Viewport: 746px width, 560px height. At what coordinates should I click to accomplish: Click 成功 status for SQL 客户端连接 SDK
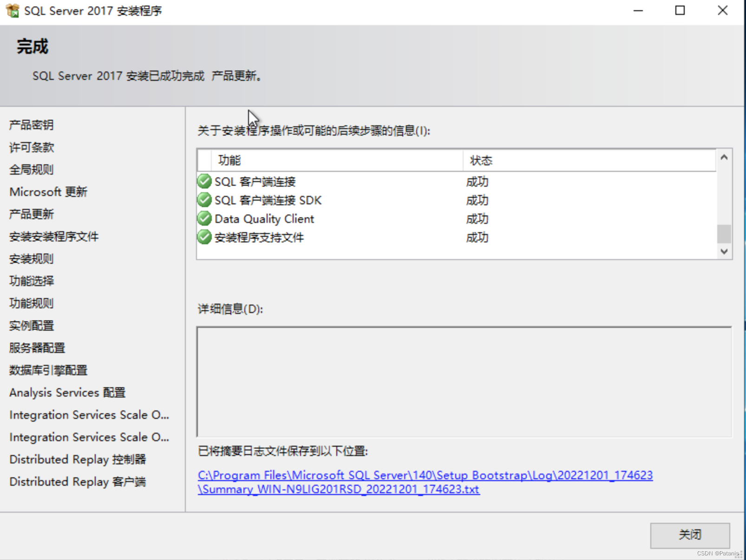(x=477, y=200)
